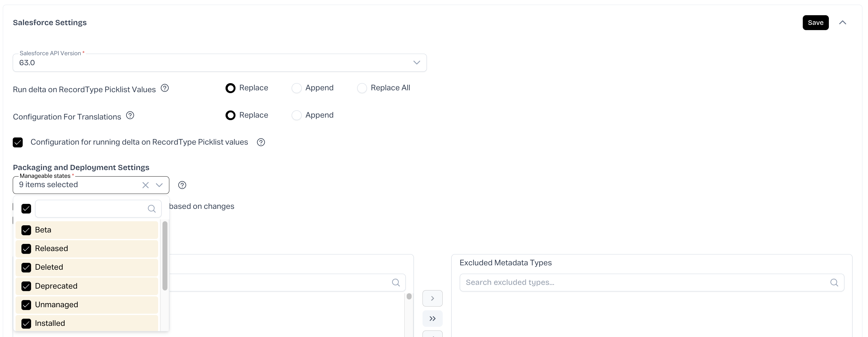Screen dimensions: 868x337
Task: Clear Manageable states selection with X icon
Action: pyautogui.click(x=146, y=185)
